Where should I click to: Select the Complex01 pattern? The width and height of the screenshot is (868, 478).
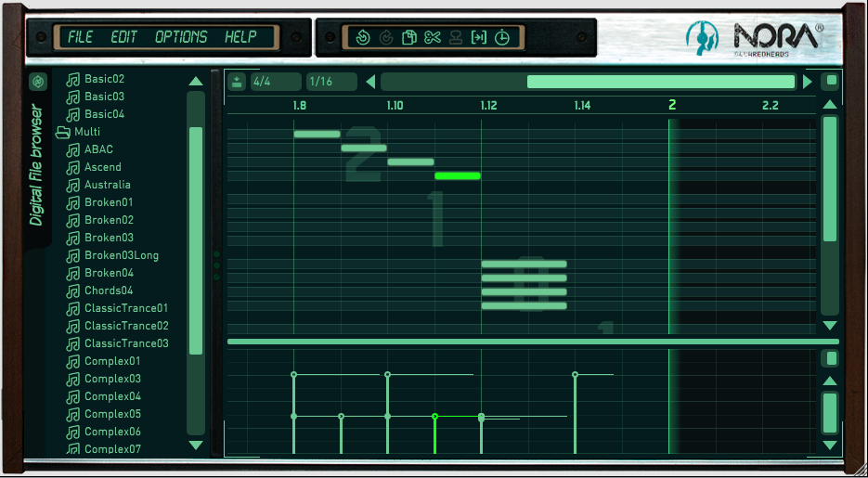112,361
